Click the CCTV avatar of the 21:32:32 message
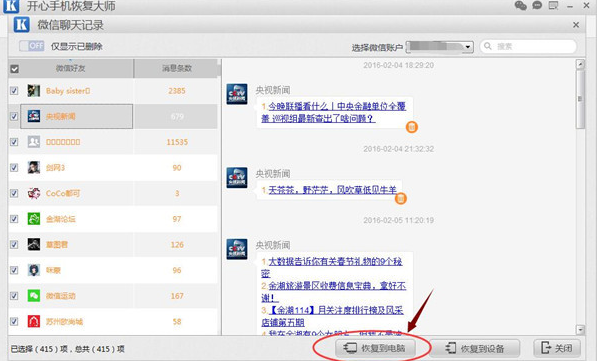The image size is (597, 361). (x=237, y=177)
